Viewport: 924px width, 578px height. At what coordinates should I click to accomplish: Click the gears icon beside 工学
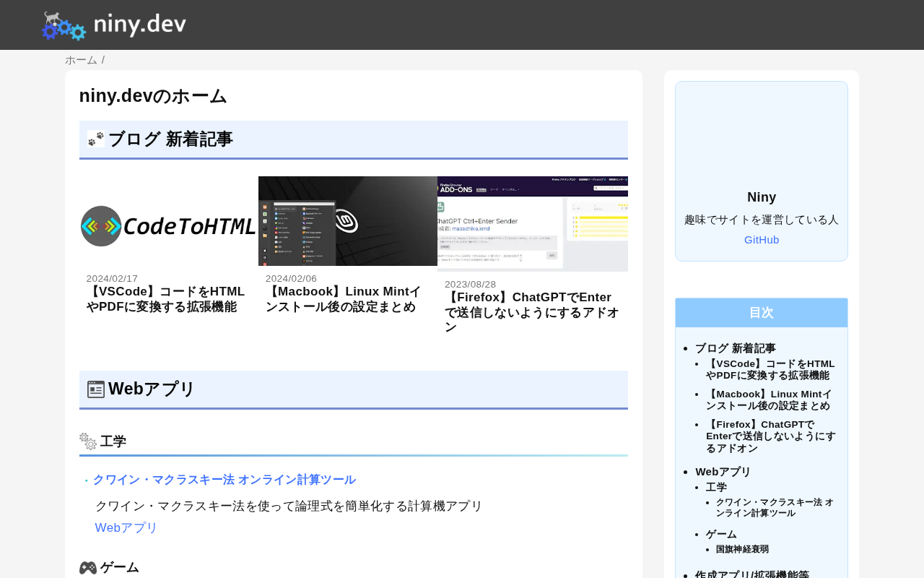(88, 441)
